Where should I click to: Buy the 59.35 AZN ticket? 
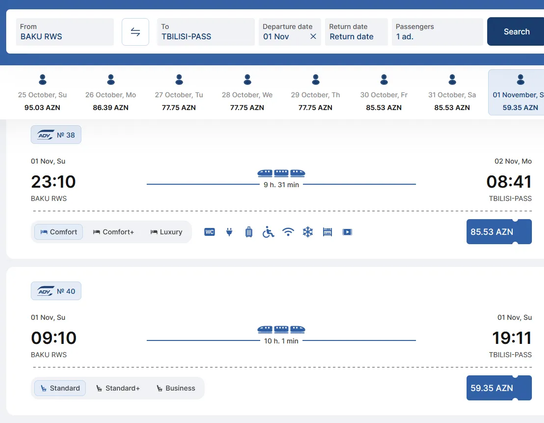(x=499, y=388)
